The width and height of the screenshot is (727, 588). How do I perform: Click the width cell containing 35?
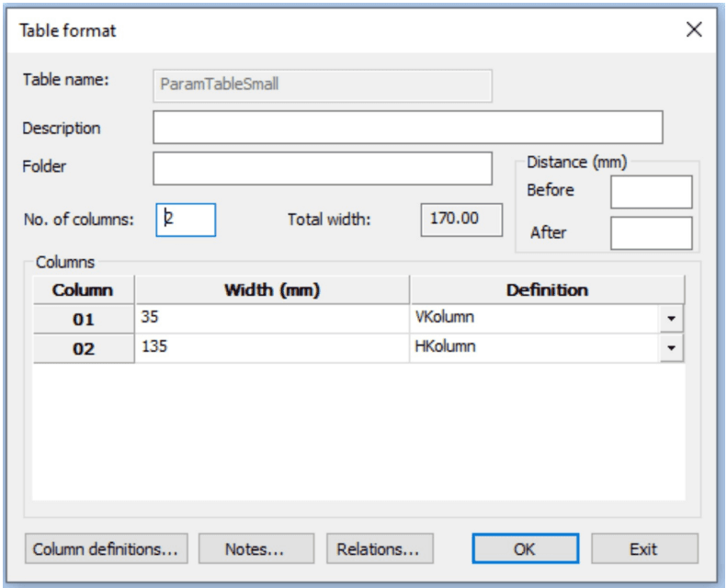(x=272, y=319)
